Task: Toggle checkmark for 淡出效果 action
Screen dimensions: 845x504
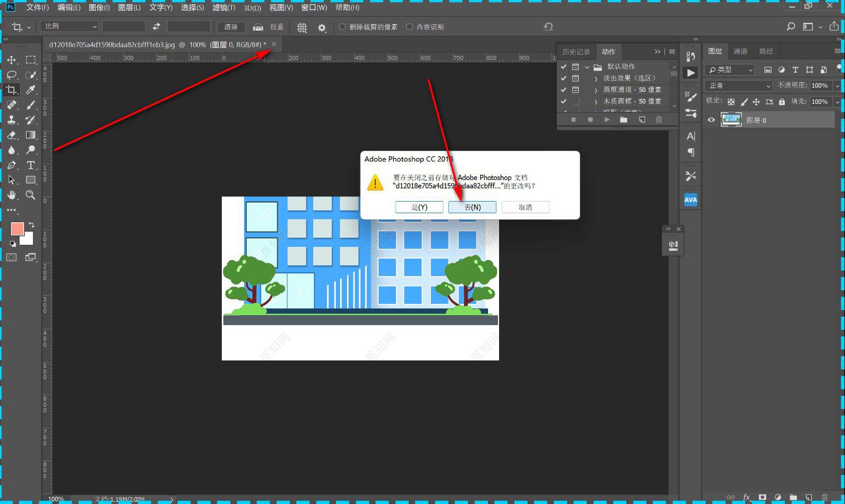Action: coord(564,78)
